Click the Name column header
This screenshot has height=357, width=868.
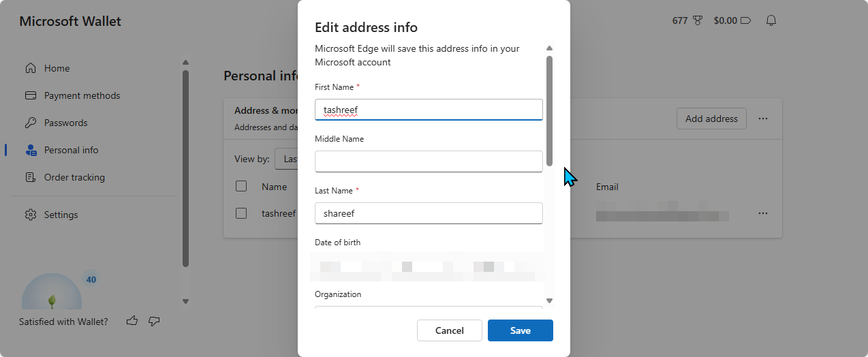point(274,187)
